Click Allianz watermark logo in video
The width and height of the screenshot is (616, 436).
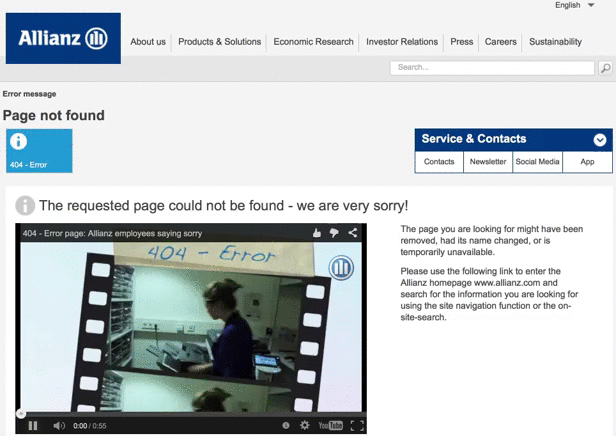341,268
